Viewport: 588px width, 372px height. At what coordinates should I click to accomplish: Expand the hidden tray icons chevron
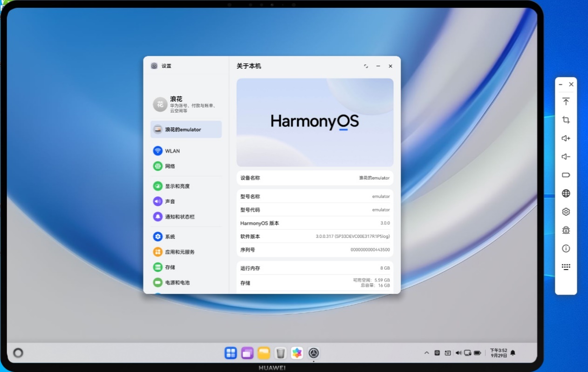pyautogui.click(x=426, y=353)
